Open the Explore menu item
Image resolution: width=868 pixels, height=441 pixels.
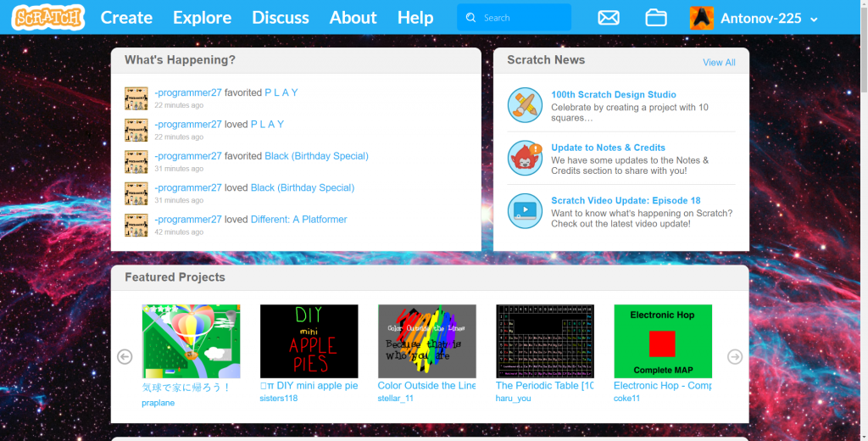tap(202, 18)
